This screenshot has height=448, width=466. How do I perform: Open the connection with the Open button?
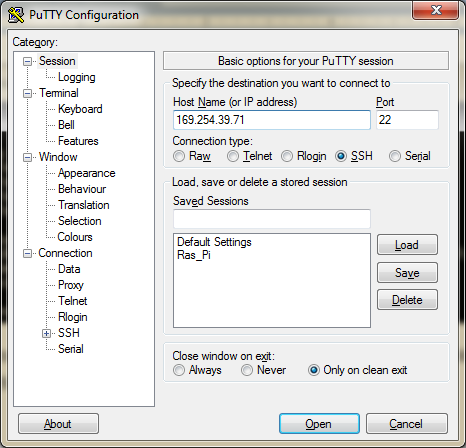(319, 424)
